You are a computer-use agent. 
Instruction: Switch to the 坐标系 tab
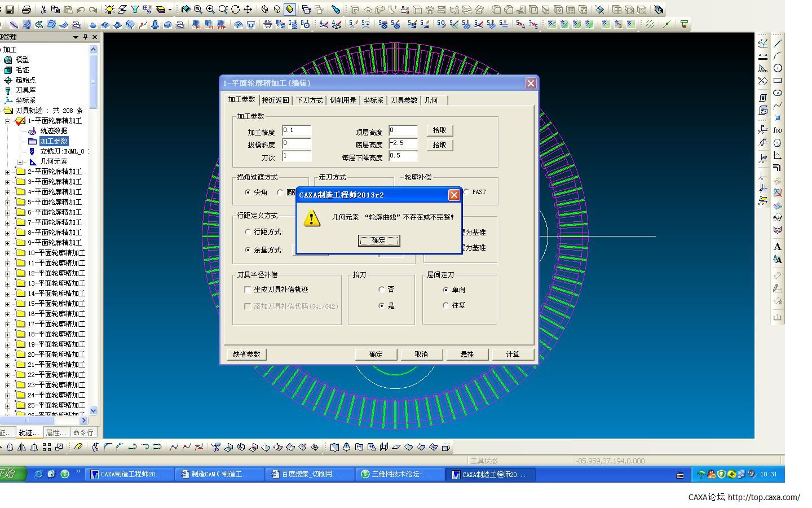[373, 100]
